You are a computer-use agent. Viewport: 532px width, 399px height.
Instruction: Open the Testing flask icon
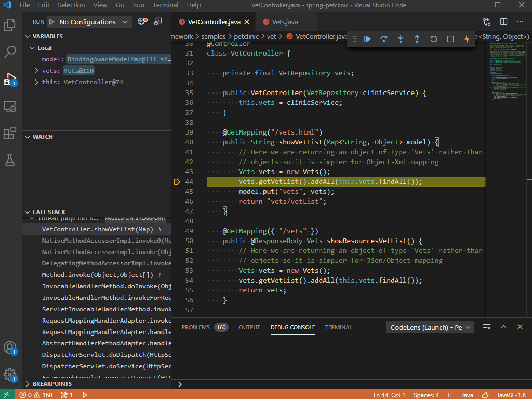click(10, 161)
